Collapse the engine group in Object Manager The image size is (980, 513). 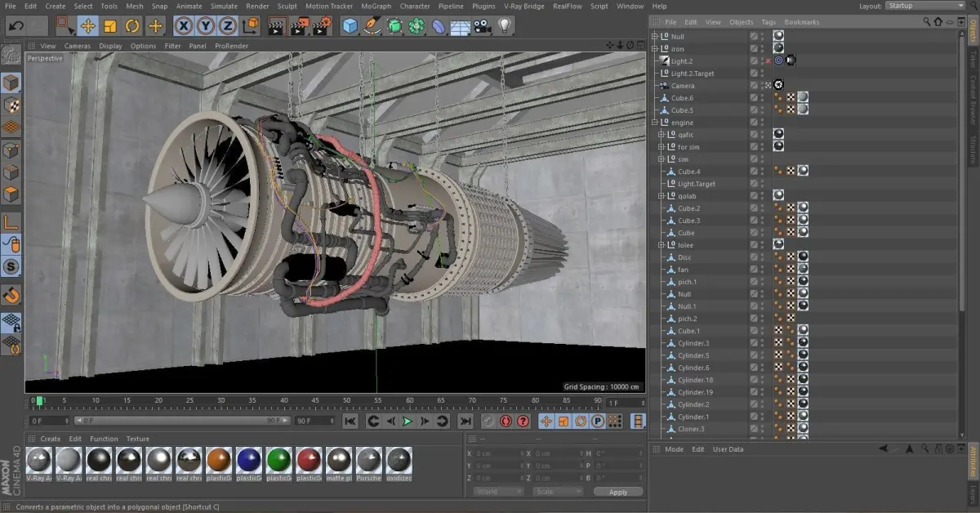(654, 123)
